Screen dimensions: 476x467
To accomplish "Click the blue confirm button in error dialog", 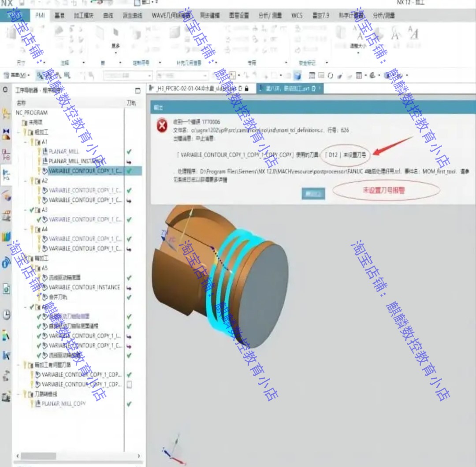I will point(313,193).
